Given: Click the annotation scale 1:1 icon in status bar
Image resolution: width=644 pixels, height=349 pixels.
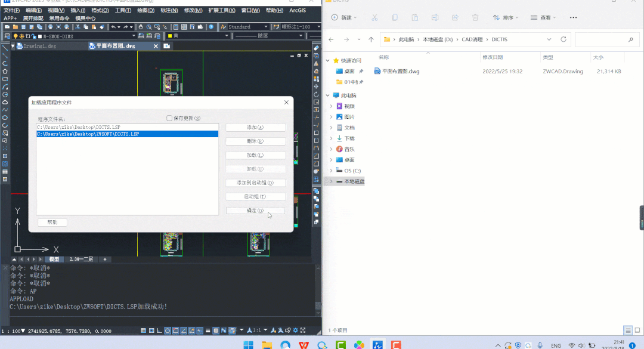Looking at the screenshot, I should (x=254, y=330).
